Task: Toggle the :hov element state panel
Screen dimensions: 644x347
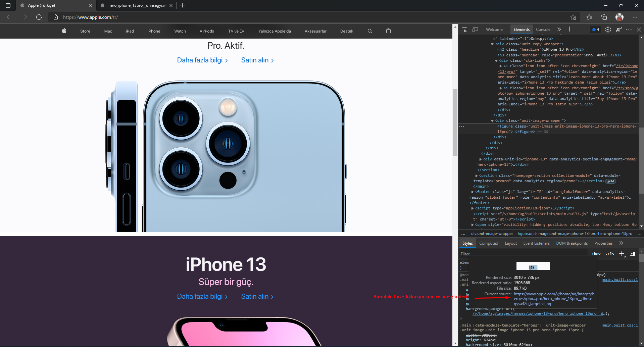Action: [x=596, y=254]
